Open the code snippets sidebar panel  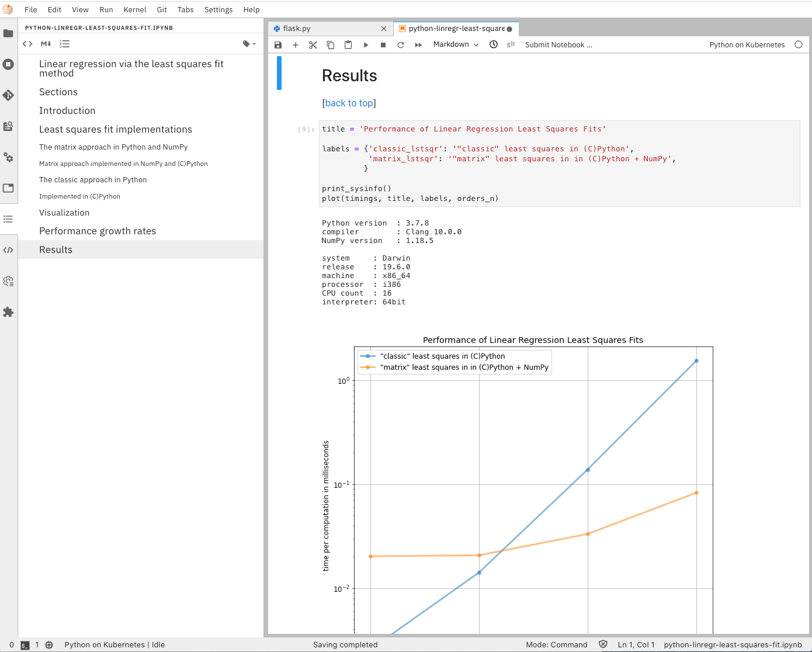coord(8,250)
